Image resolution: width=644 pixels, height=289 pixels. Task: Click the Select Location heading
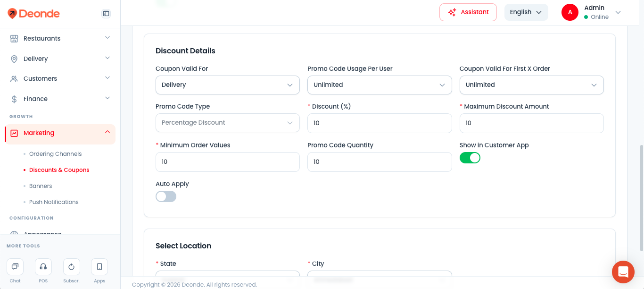click(x=183, y=246)
